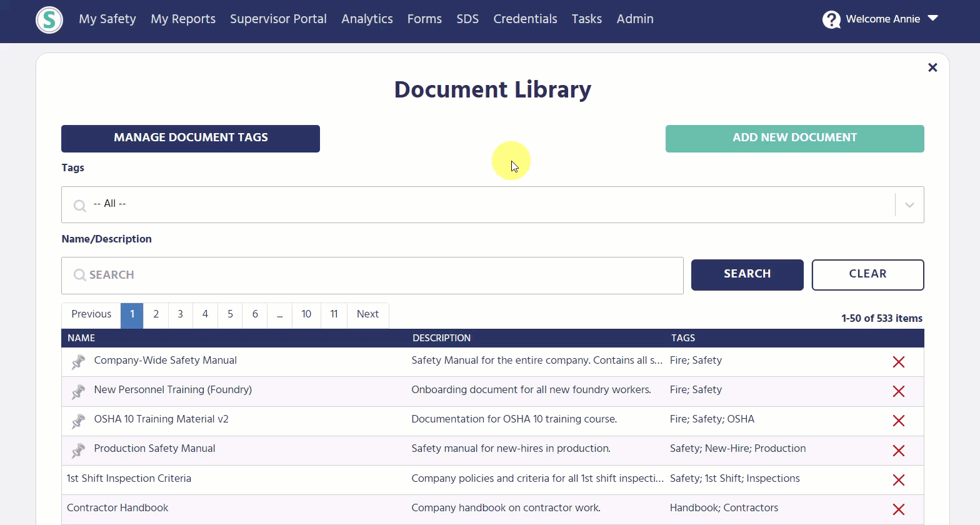Click 'Fire; Safety; OSHA' tags cell
980x525 pixels.
(x=712, y=419)
